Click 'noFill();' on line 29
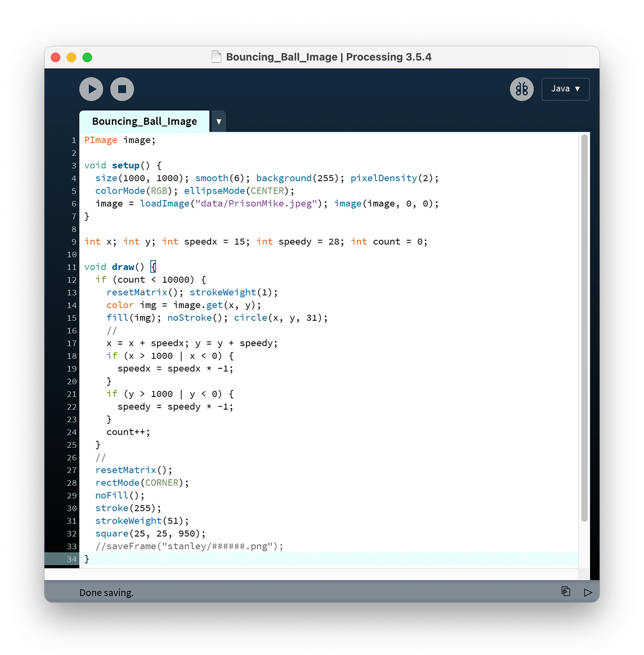Screen dimensions: 644x655 120,495
